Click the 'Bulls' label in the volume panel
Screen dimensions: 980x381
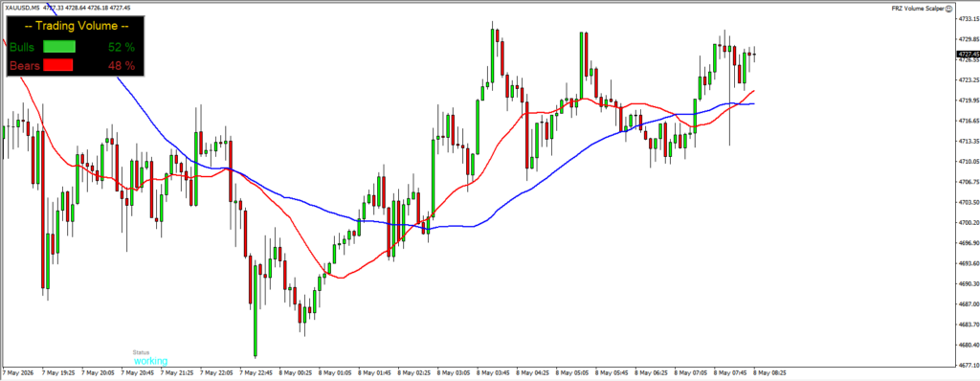pos(22,47)
